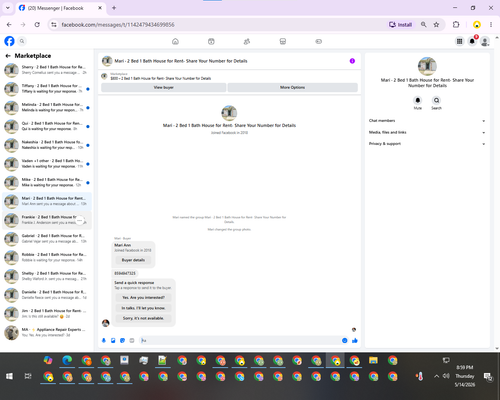Click the Marketplace back arrow

(x=8, y=56)
